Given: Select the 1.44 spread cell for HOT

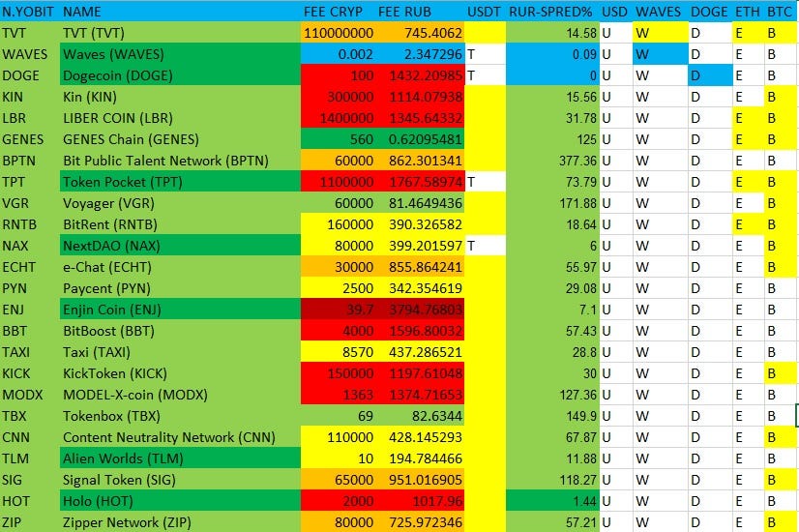Looking at the screenshot, I should (552, 501).
